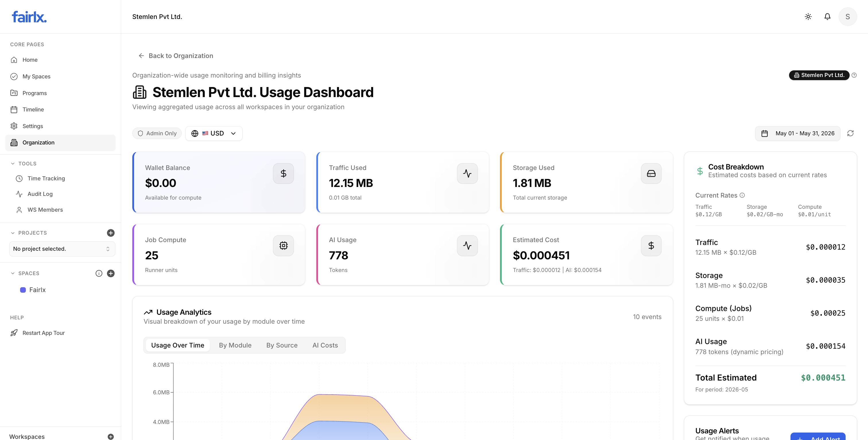This screenshot has height=440, width=868.
Task: Add a new space with plus icon
Action: tap(111, 273)
